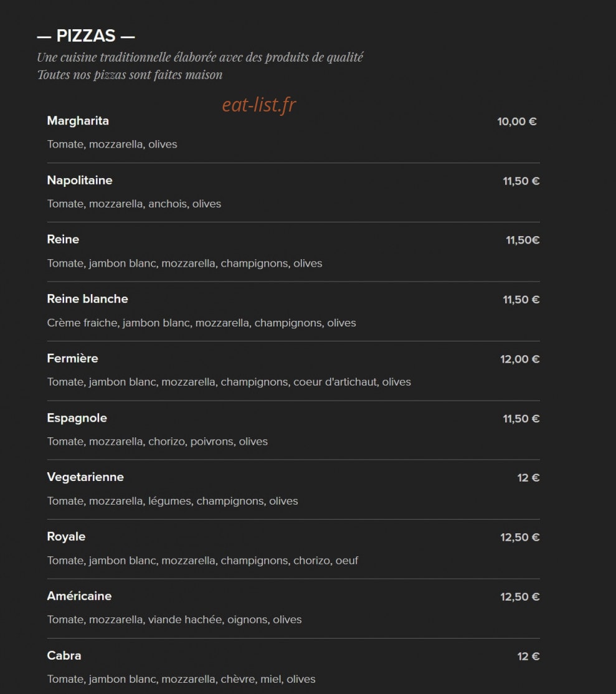Click the Margharita pizza name
The image size is (616, 694).
pyautogui.click(x=78, y=121)
